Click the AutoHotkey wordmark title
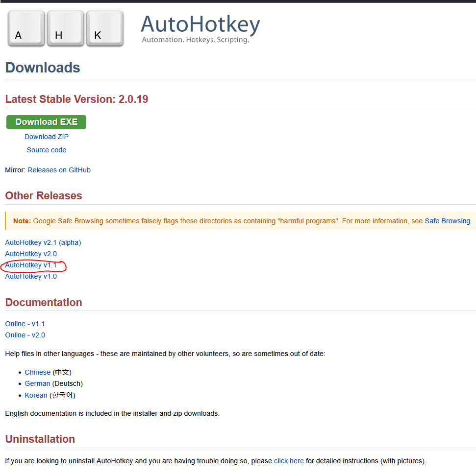Image resolution: width=476 pixels, height=476 pixels. pyautogui.click(x=200, y=24)
